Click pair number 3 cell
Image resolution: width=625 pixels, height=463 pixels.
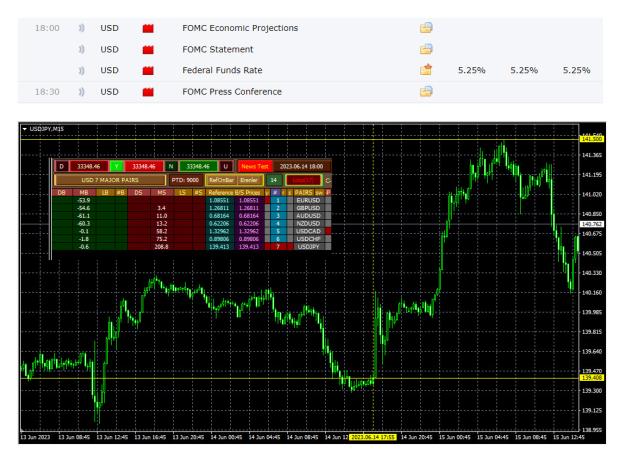coord(278,216)
